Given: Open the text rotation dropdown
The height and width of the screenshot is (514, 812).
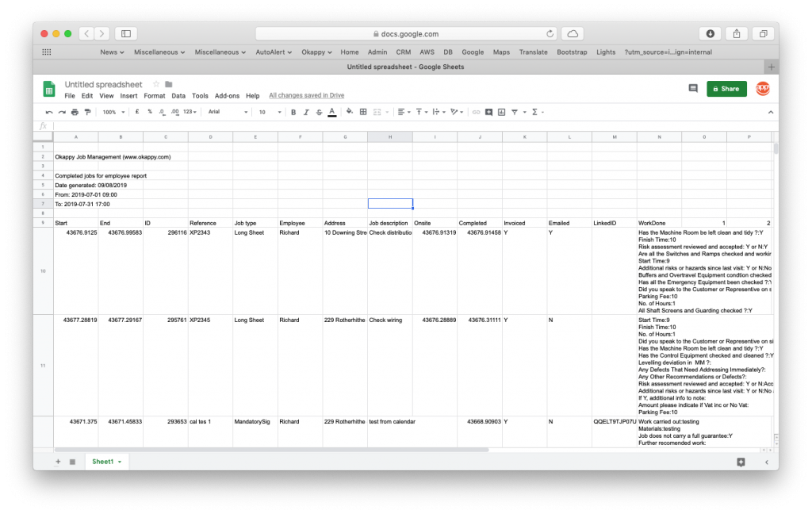Looking at the screenshot, I should (457, 112).
